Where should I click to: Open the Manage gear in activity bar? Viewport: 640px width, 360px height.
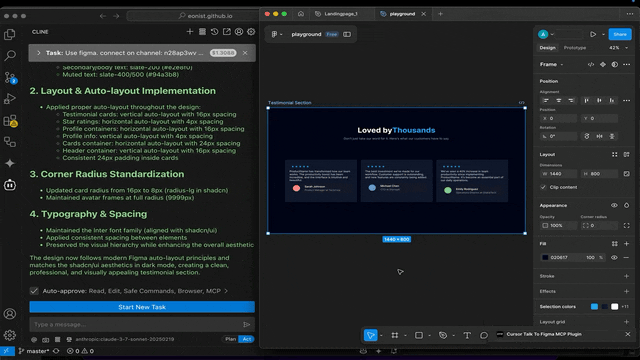[x=10, y=336]
